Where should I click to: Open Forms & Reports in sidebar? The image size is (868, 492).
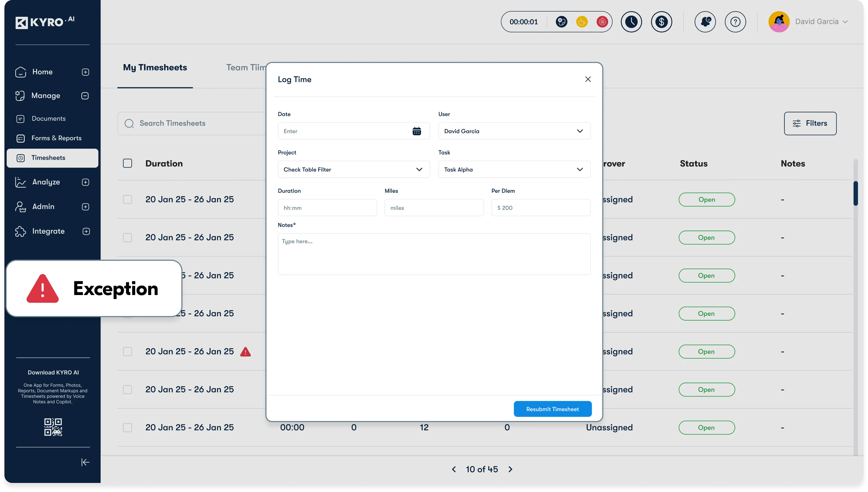pyautogui.click(x=56, y=138)
